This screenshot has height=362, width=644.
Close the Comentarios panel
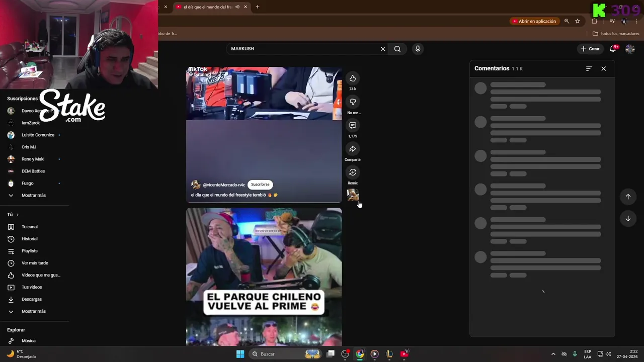coord(604,68)
